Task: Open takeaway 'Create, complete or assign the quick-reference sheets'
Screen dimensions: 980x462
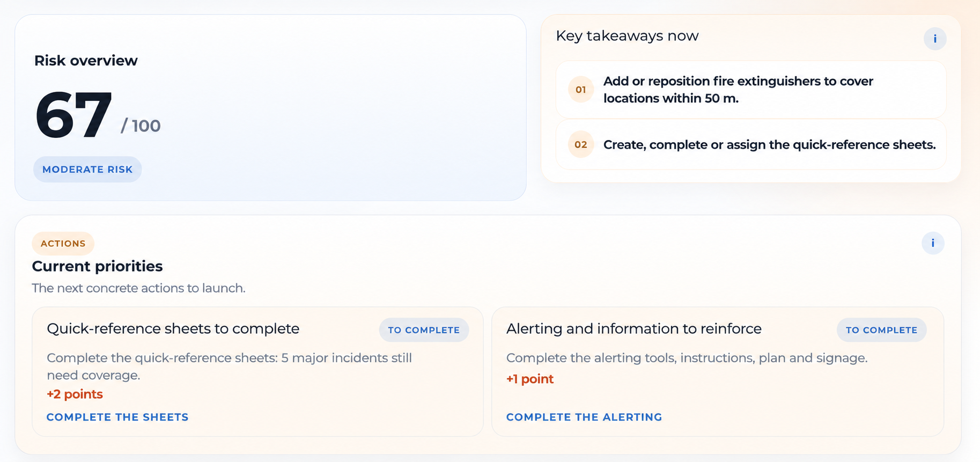Action: click(x=751, y=144)
